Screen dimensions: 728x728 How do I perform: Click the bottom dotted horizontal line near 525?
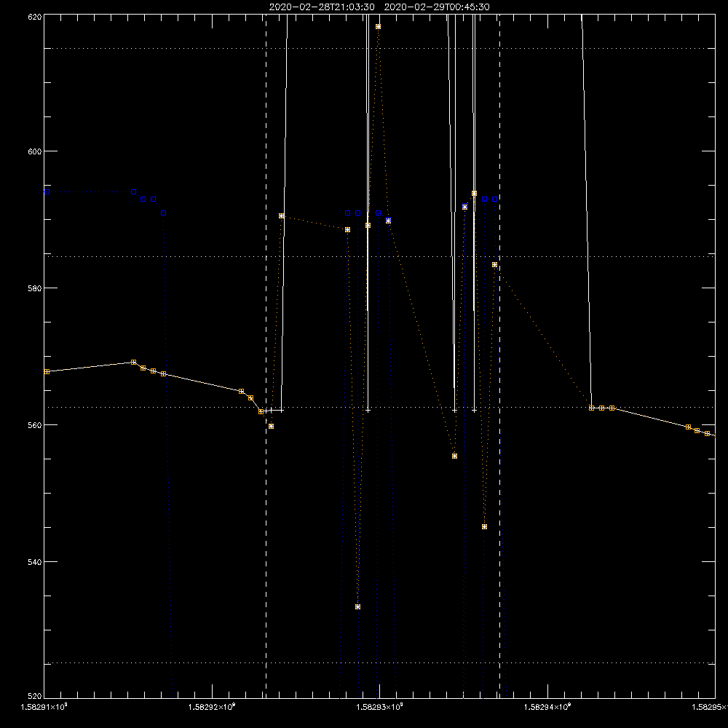(x=380, y=663)
